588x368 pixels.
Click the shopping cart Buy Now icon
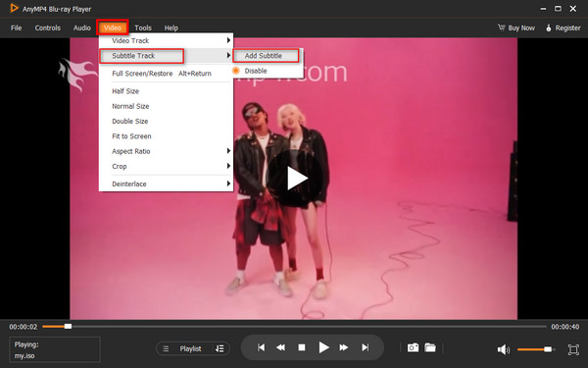click(x=502, y=27)
